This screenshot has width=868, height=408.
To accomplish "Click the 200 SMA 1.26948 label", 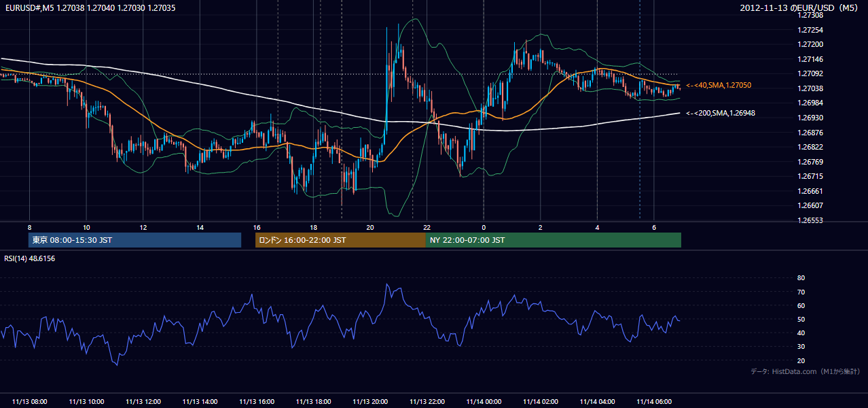I will (x=721, y=113).
